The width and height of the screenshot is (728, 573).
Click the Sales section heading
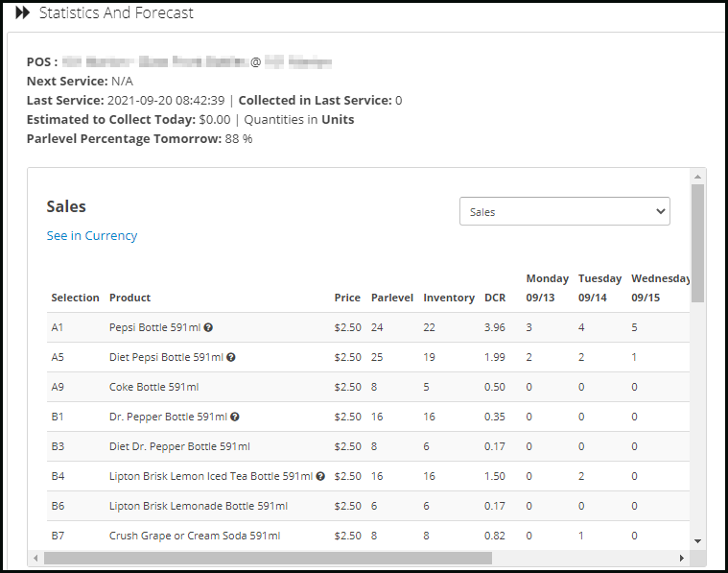pos(66,206)
